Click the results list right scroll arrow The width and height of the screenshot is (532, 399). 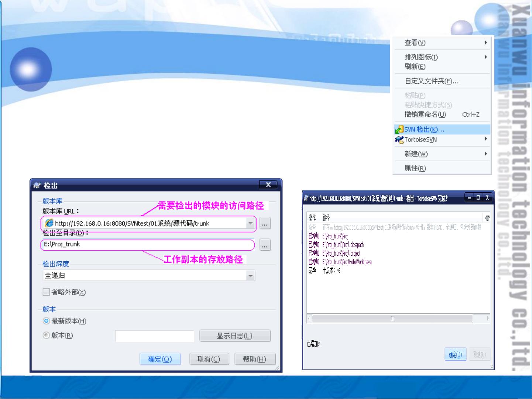488,319
